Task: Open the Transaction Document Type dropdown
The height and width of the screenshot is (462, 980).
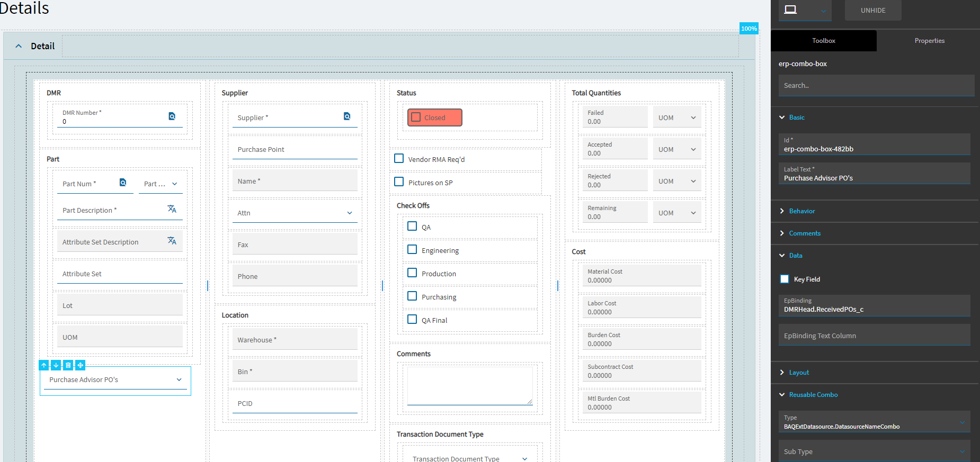Action: [x=525, y=459]
